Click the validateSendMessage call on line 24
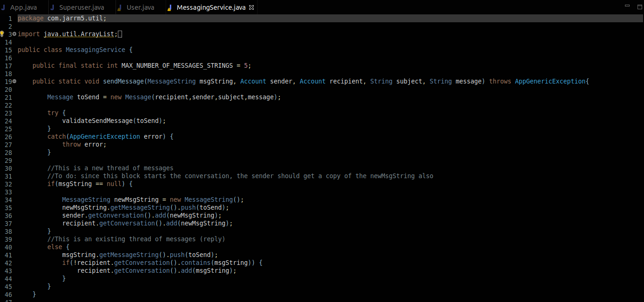This screenshot has width=644, height=302. (x=97, y=121)
